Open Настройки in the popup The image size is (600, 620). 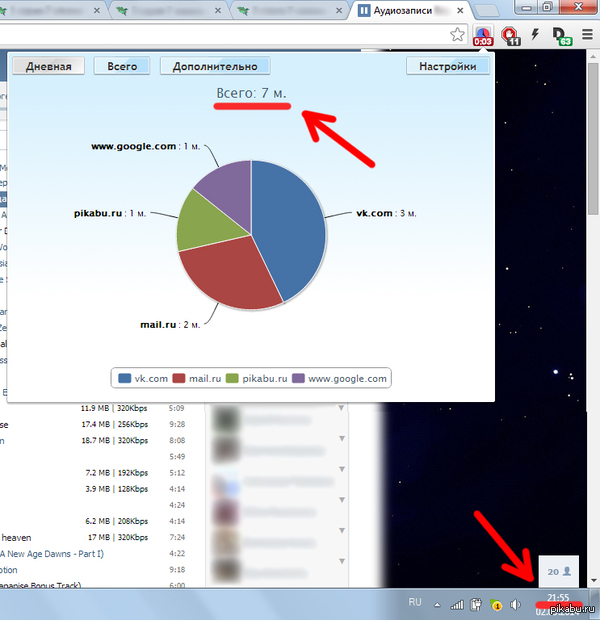tap(448, 66)
